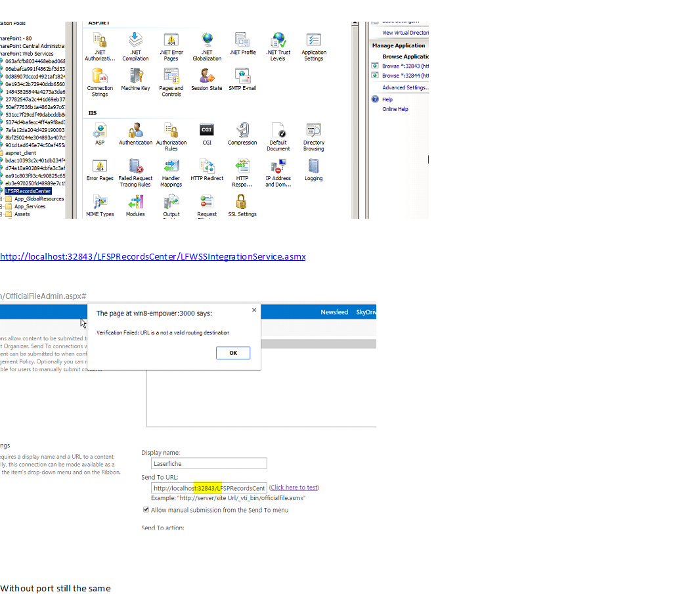Open Request Filtering feature icon

tap(207, 206)
